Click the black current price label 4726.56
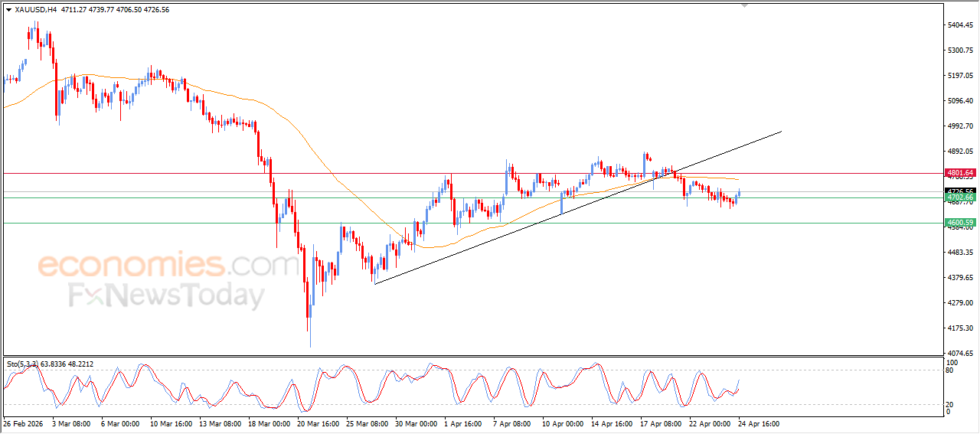 [x=960, y=191]
